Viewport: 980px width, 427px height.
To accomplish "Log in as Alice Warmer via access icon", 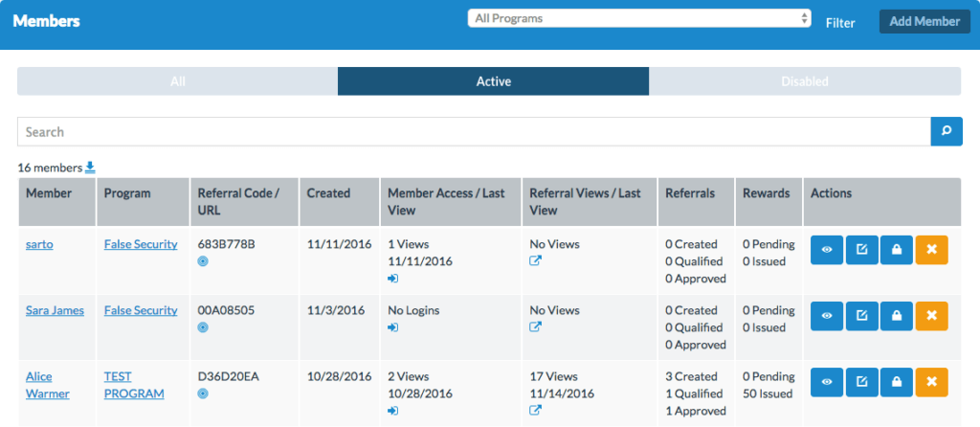I will point(392,411).
